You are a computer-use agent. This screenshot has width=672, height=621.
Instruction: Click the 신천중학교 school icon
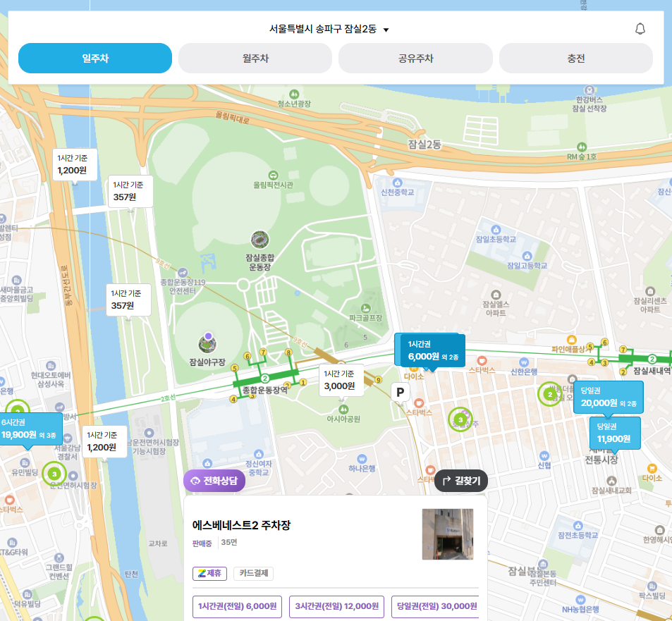click(397, 183)
